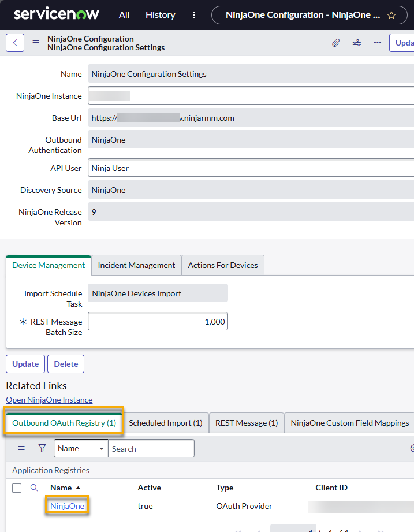The height and width of the screenshot is (532, 414).
Task: Open the list filter funnel icon
Action: (42, 448)
